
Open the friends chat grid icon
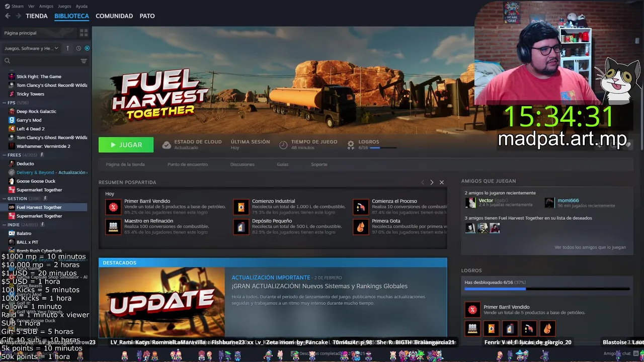pyautogui.click(x=635, y=353)
